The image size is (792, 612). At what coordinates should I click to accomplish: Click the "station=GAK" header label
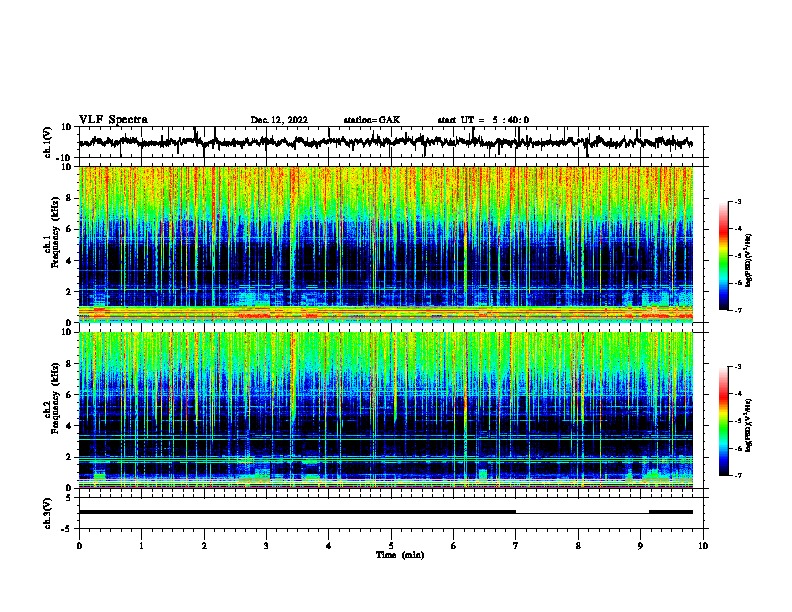[372, 120]
